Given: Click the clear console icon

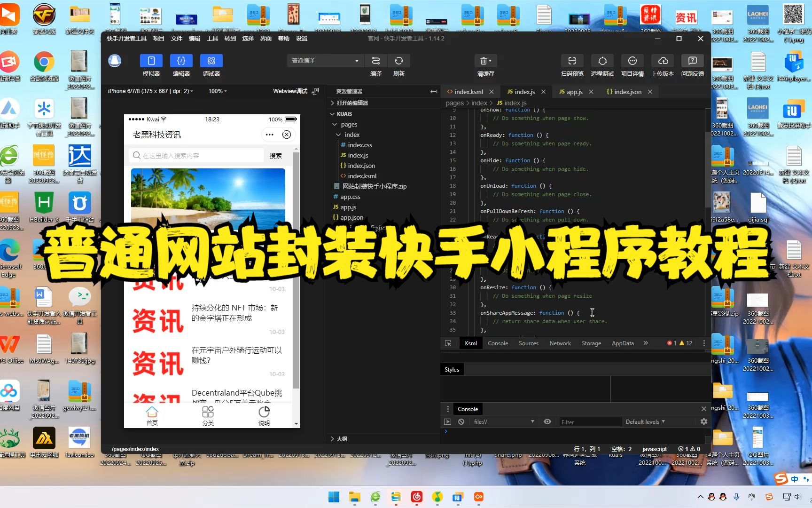Looking at the screenshot, I should click(461, 422).
